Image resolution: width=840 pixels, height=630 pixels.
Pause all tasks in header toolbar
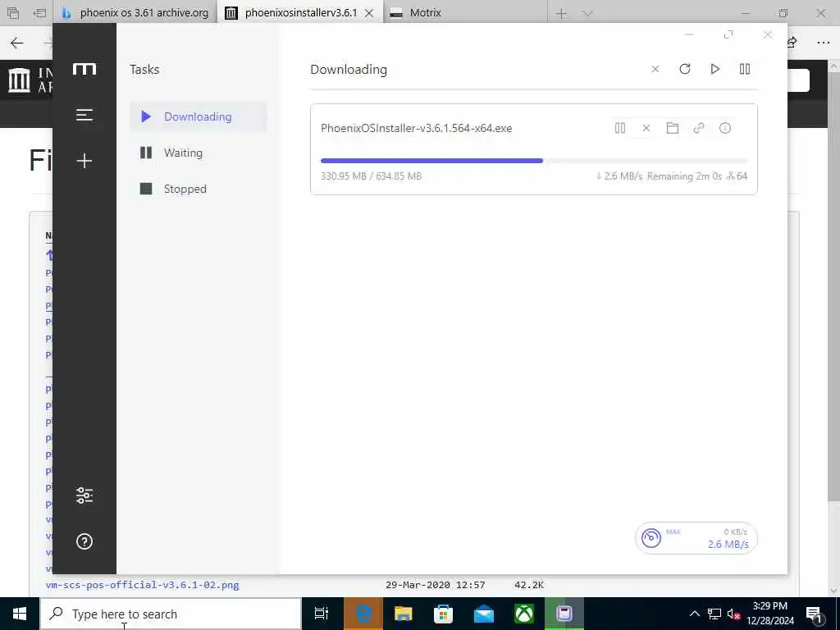(745, 69)
